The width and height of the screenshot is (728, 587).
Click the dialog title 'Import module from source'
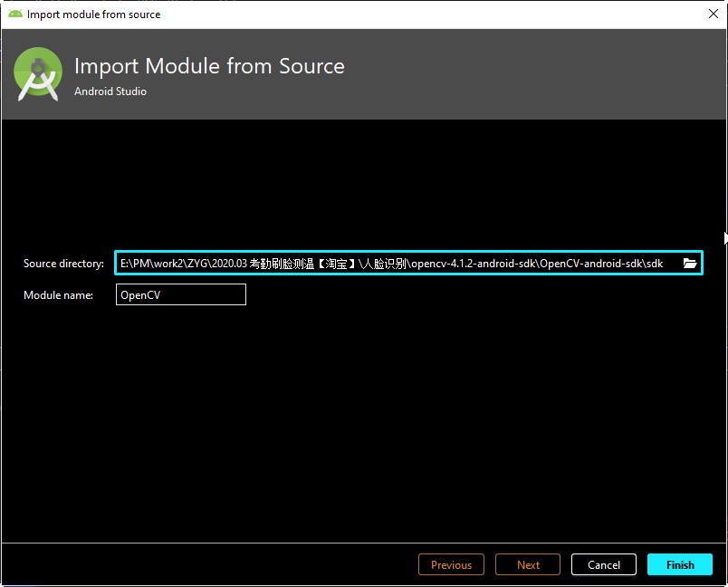pos(93,14)
